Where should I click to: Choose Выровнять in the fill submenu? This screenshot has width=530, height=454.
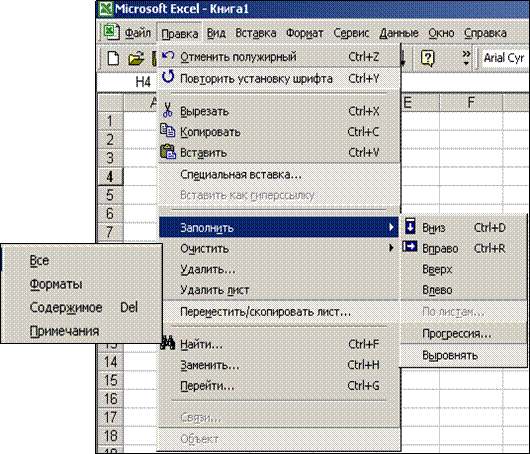pos(463,355)
